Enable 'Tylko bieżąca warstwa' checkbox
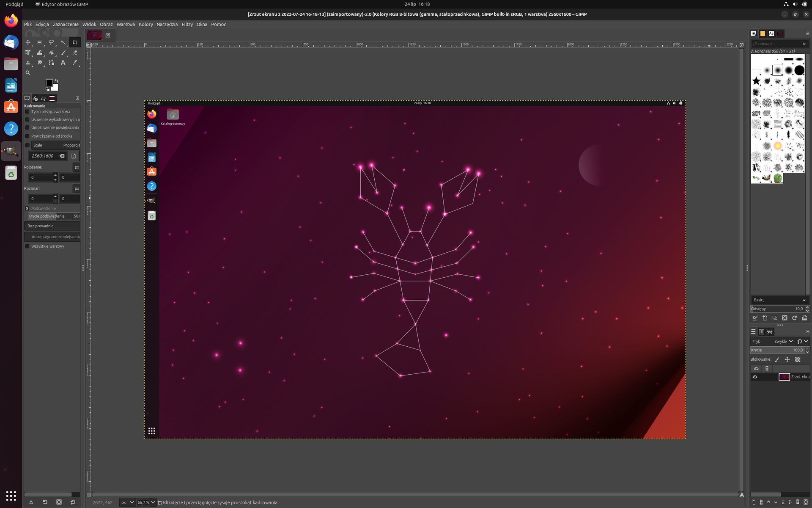This screenshot has height=508, width=812. 27,112
